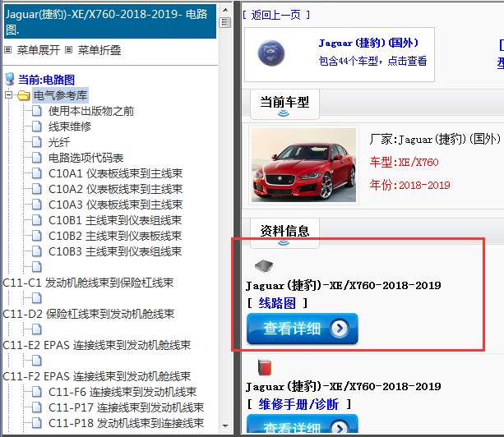Select the 当前车型 tab
Image resolution: width=504 pixels, height=437 pixels.
[284, 104]
